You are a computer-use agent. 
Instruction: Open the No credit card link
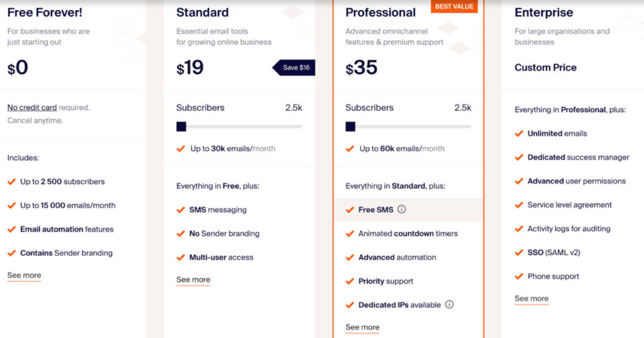click(32, 107)
